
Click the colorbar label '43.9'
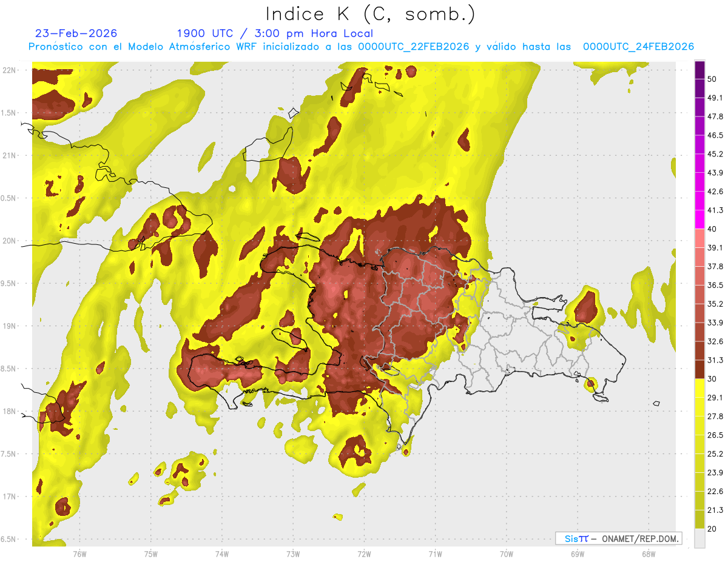(715, 173)
